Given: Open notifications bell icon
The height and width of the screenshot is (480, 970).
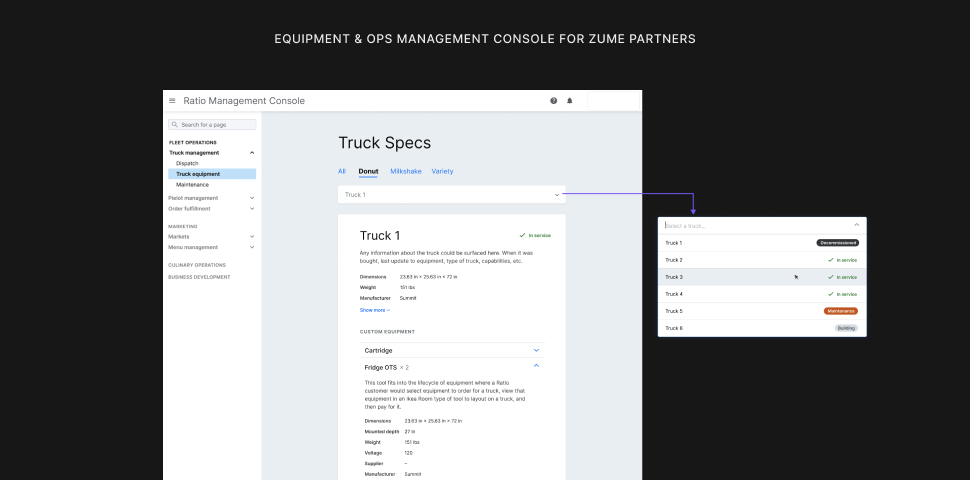Looking at the screenshot, I should (x=570, y=101).
